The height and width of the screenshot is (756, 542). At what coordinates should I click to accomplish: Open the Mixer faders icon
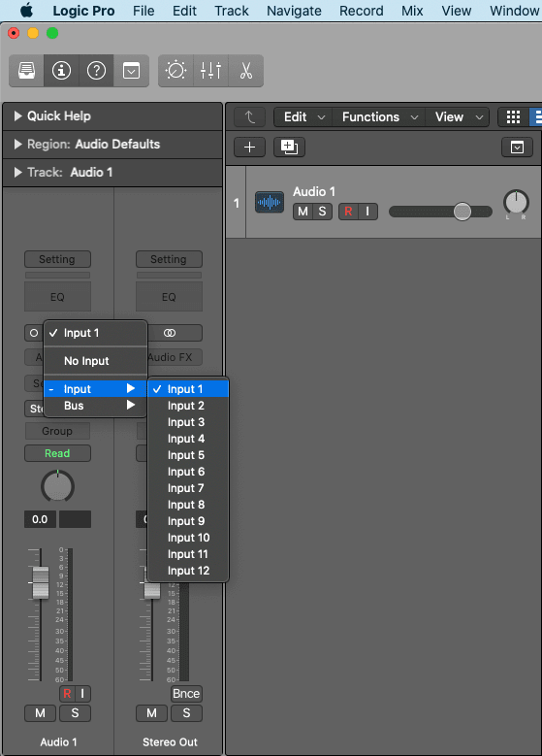click(x=210, y=71)
